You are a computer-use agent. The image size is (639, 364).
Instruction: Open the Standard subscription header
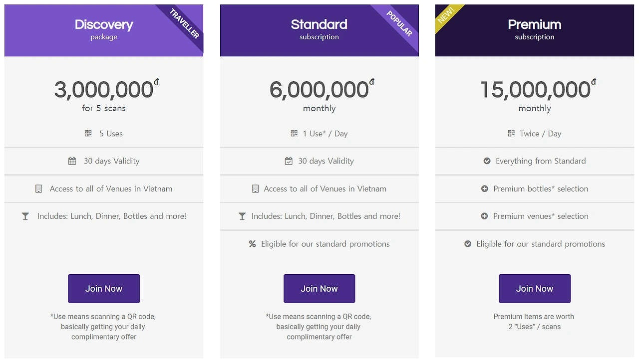point(319,30)
